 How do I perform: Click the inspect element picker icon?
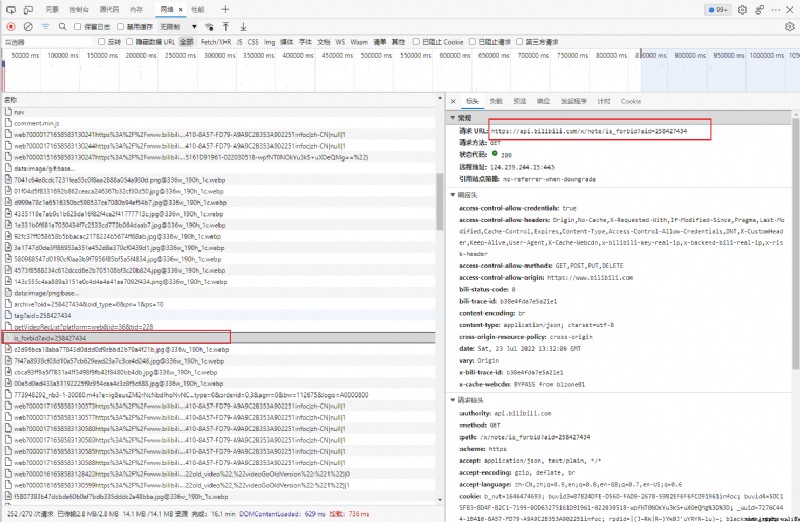(x=11, y=9)
